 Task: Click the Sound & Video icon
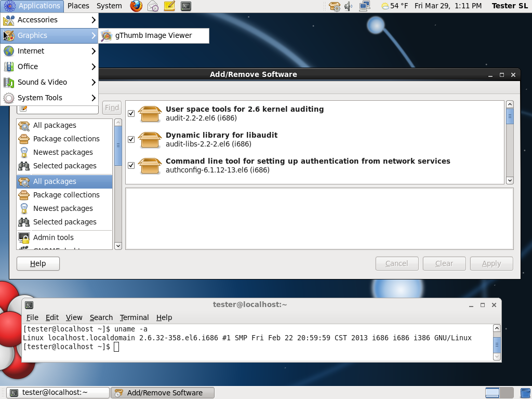click(x=9, y=83)
